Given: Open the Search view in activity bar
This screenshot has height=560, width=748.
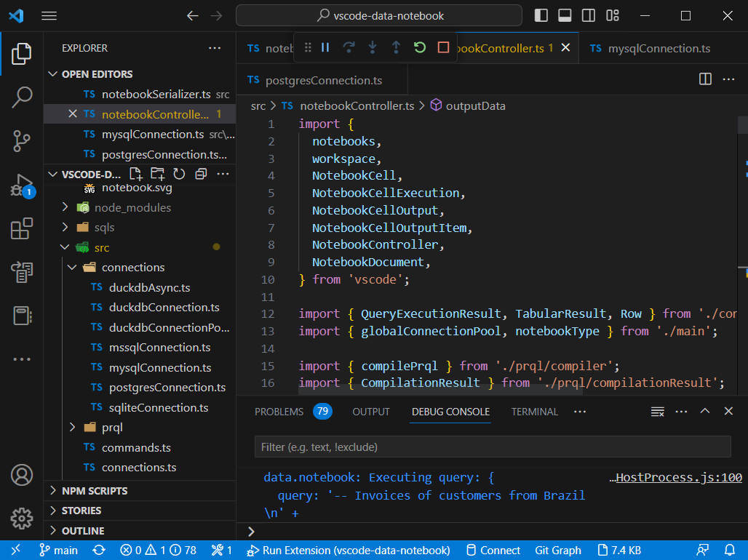Looking at the screenshot, I should click(x=22, y=97).
